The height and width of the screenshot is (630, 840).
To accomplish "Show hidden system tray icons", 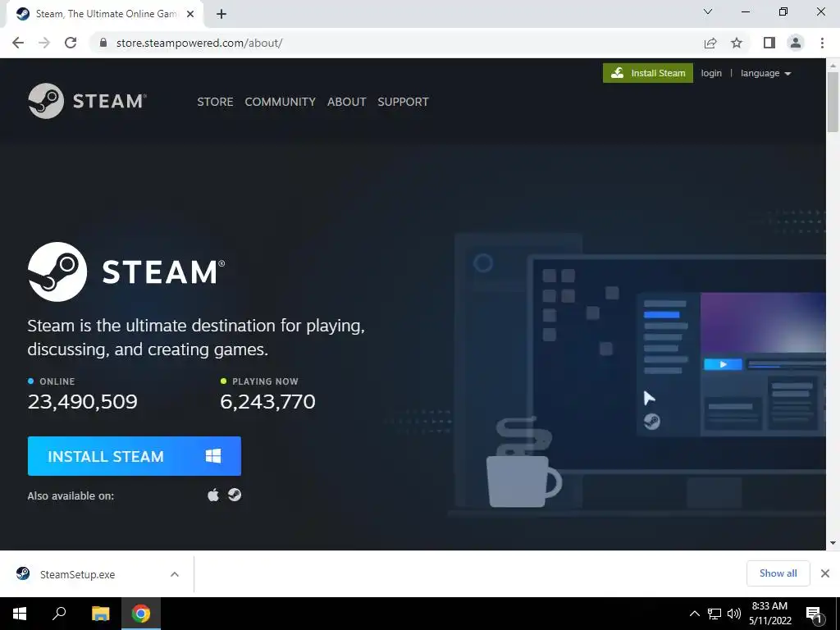I will pos(694,614).
